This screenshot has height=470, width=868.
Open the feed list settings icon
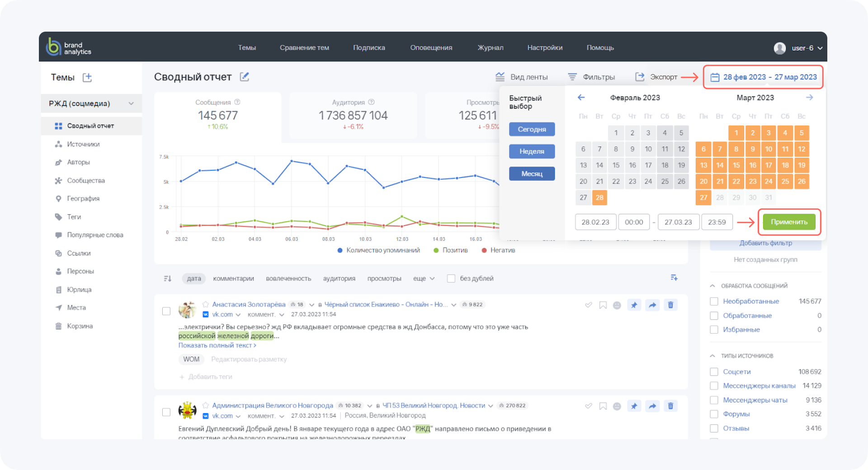click(x=674, y=277)
